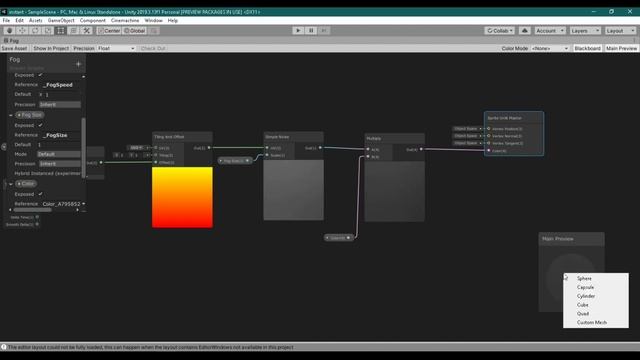The height and width of the screenshot is (360, 640).
Task: Edit the _FogSize reference field
Action: tap(60, 135)
